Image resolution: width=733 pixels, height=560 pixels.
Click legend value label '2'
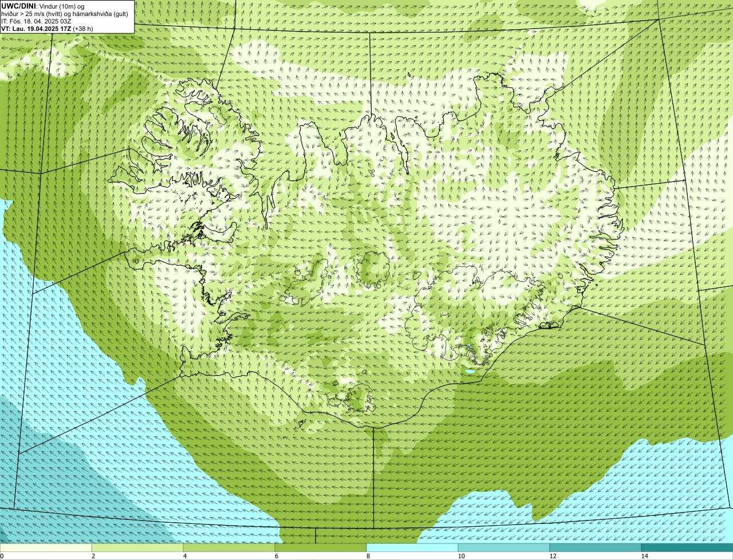click(93, 556)
